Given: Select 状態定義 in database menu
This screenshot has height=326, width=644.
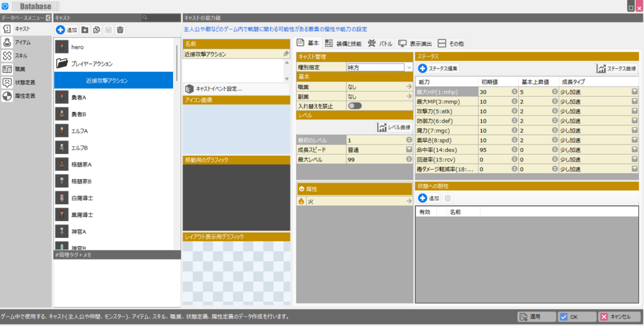Looking at the screenshot, I should click(x=24, y=82).
